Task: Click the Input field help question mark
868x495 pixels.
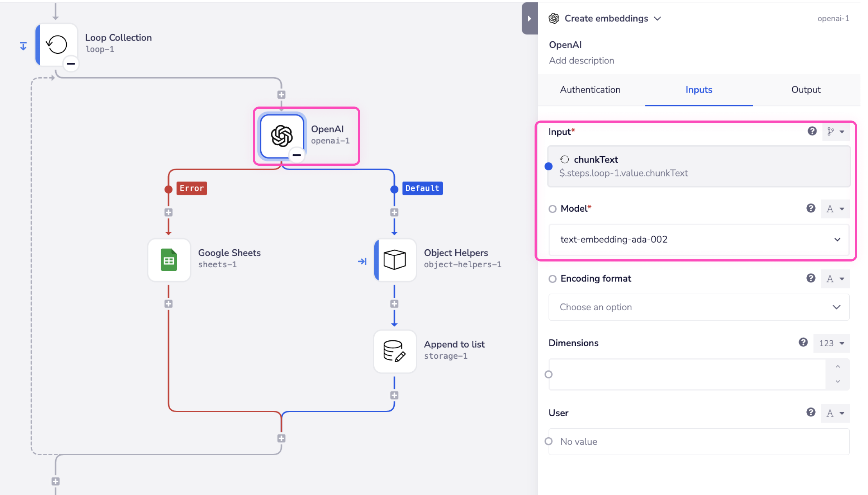Action: [x=812, y=131]
